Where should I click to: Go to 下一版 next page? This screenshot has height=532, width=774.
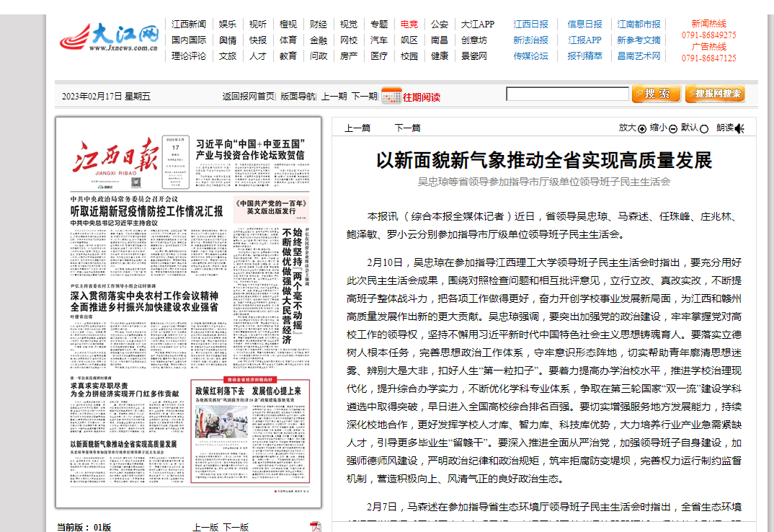(236, 527)
